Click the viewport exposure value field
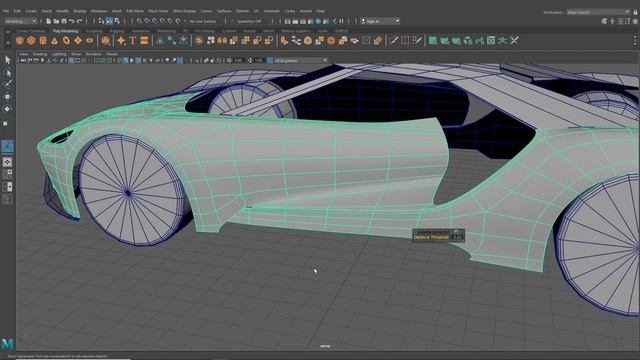The width and height of the screenshot is (640, 360). [x=238, y=60]
